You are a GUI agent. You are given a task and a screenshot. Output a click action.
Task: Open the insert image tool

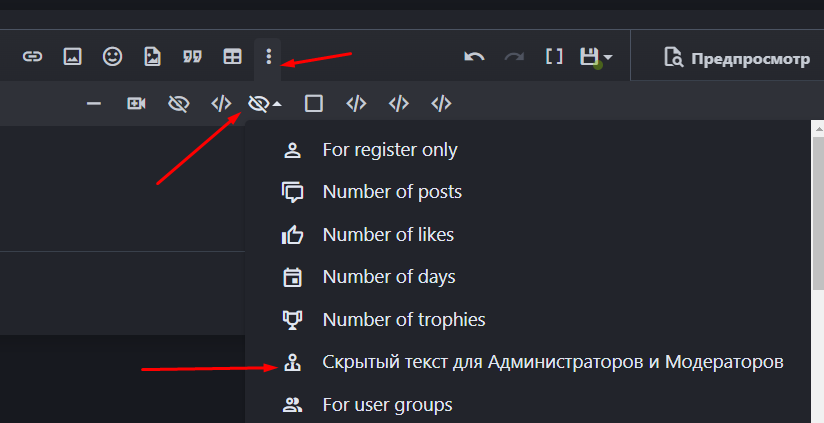72,57
